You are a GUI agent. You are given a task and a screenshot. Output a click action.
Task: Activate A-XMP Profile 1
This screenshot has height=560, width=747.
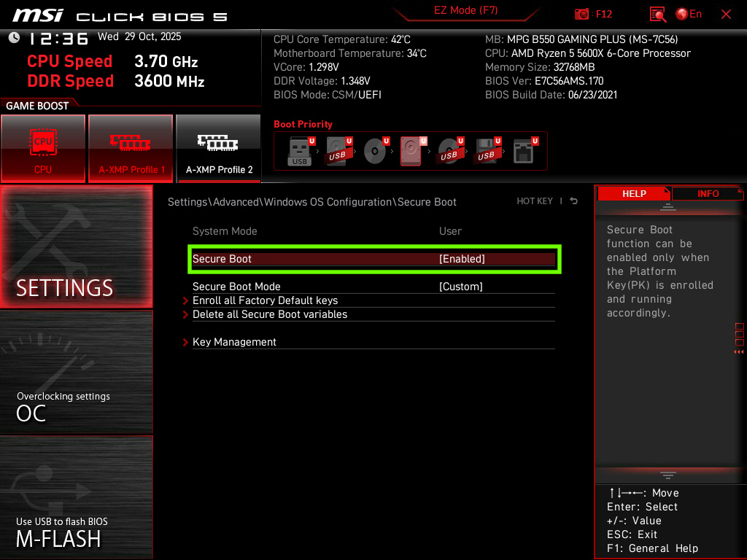pos(131,149)
